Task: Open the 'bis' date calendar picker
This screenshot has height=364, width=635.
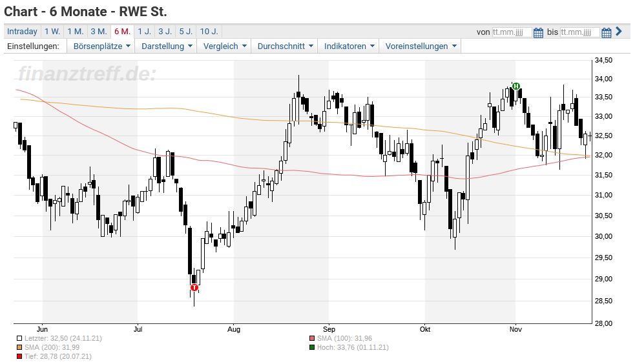Action: [x=606, y=32]
